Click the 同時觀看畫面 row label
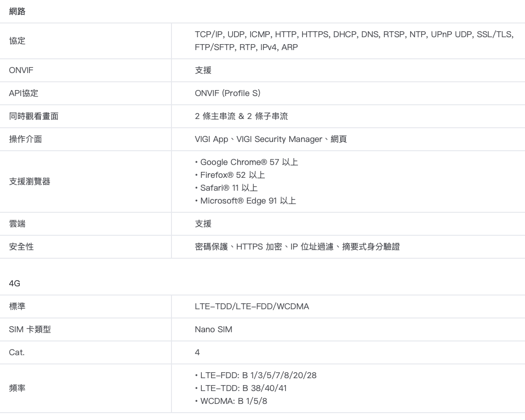 [34, 116]
